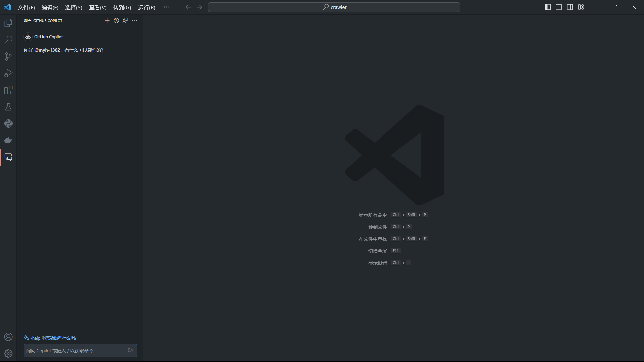Expand the hidden menu bar items
644x362 pixels.
167,7
